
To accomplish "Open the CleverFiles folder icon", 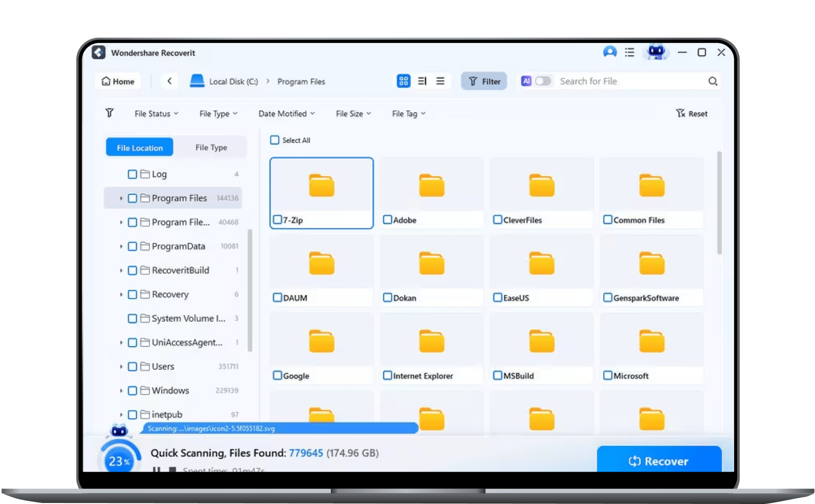I will click(x=542, y=186).
